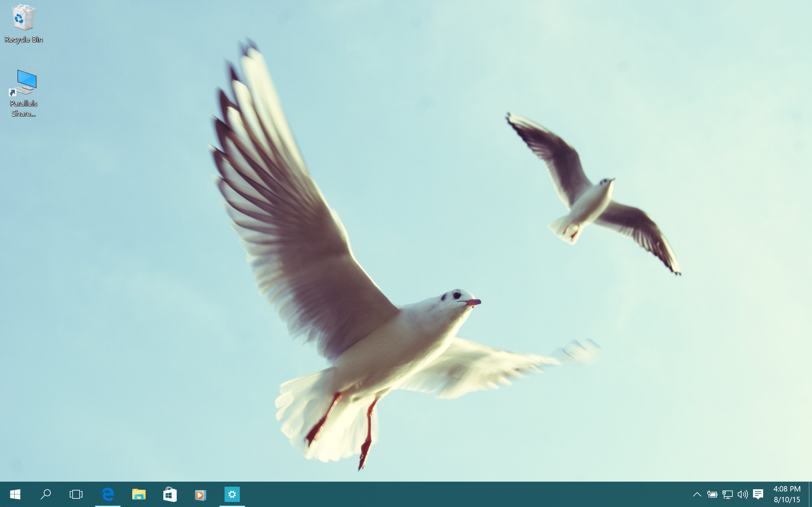Select the Recycle Bin desktop icon

23,17
